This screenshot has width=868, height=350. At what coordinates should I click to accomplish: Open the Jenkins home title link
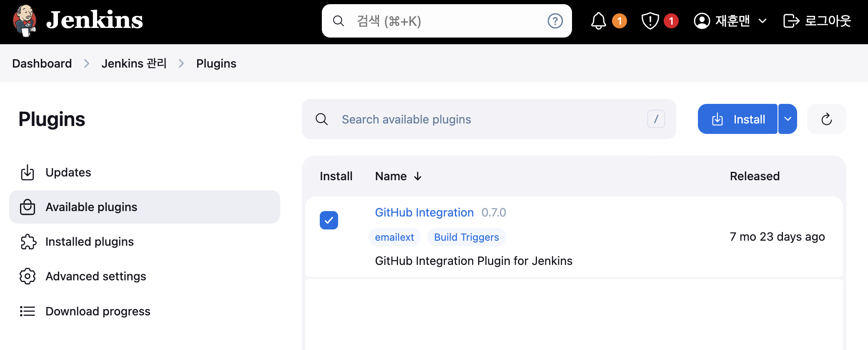coord(95,20)
